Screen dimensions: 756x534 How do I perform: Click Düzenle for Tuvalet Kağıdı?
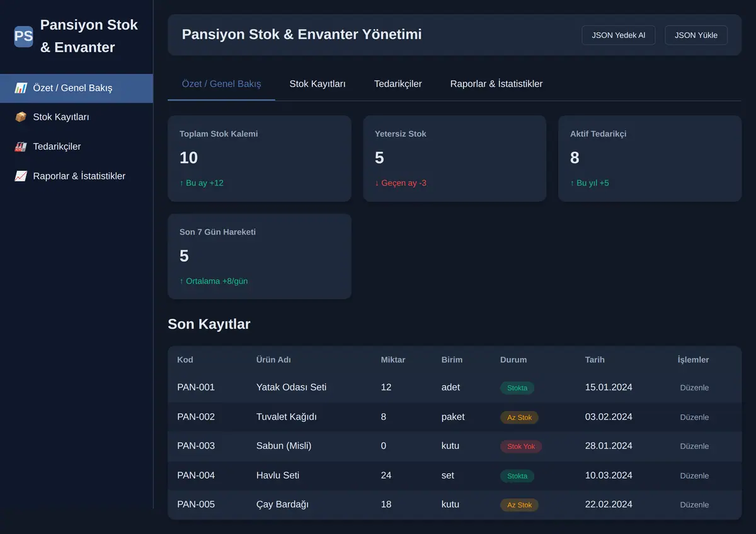(694, 417)
